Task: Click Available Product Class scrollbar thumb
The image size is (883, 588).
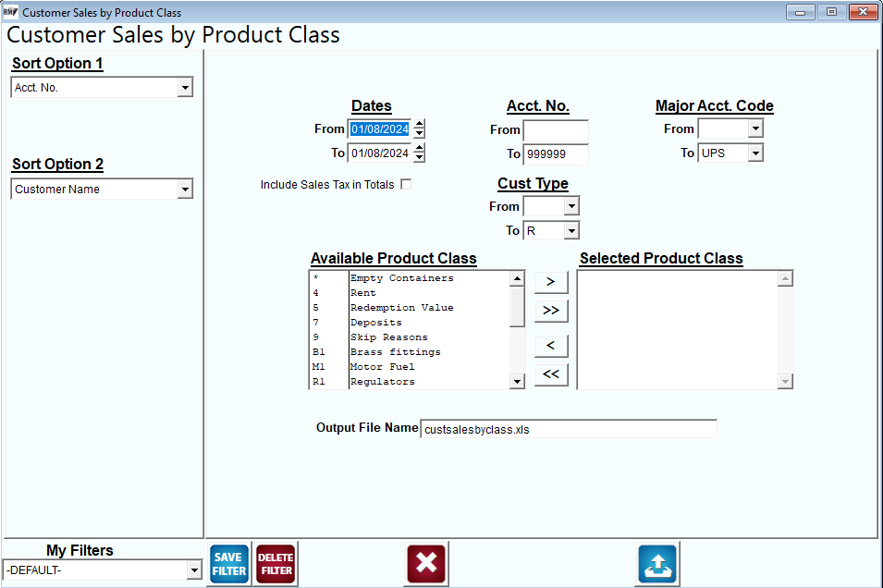Action: click(x=517, y=306)
